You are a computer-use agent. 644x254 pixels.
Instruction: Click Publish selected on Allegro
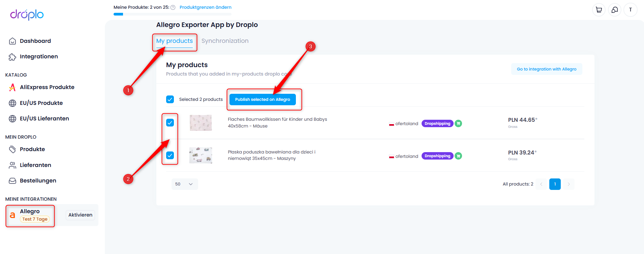pos(263,100)
